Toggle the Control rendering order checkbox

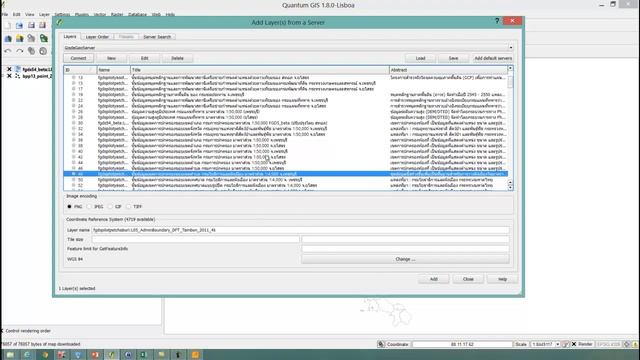point(2,331)
